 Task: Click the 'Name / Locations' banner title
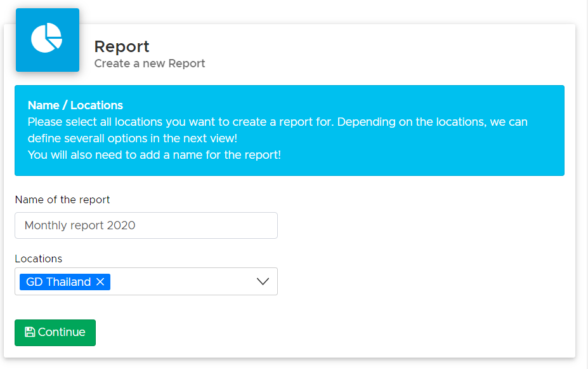pos(75,105)
